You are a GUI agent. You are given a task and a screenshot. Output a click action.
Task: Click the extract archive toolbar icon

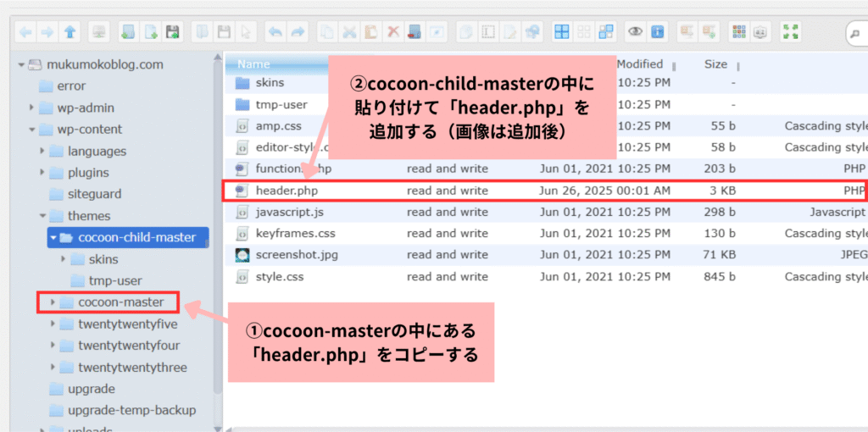coord(687,32)
